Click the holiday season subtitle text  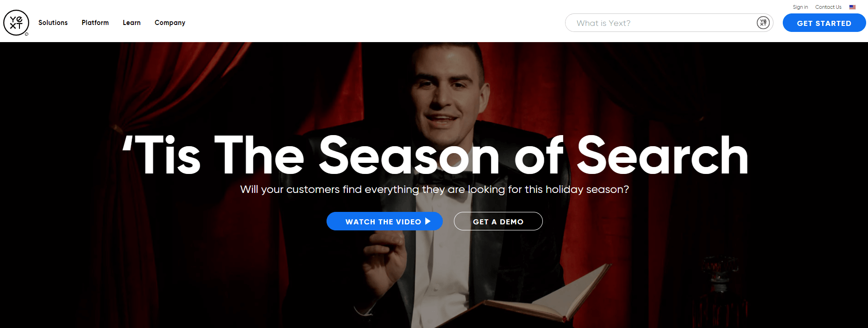(x=434, y=190)
